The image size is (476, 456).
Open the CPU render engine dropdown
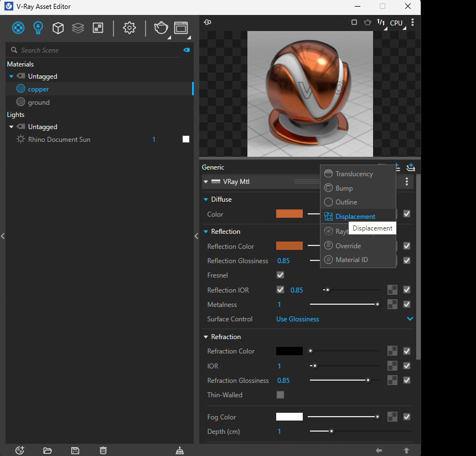pyautogui.click(x=397, y=23)
